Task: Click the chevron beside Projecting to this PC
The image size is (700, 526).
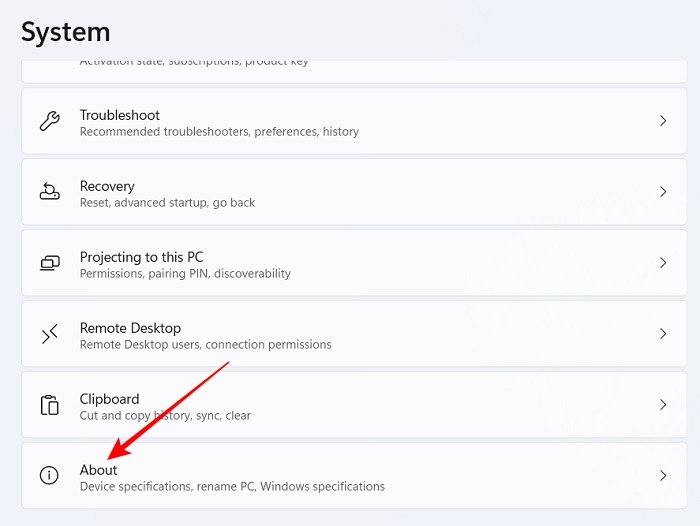Action: [x=663, y=263]
